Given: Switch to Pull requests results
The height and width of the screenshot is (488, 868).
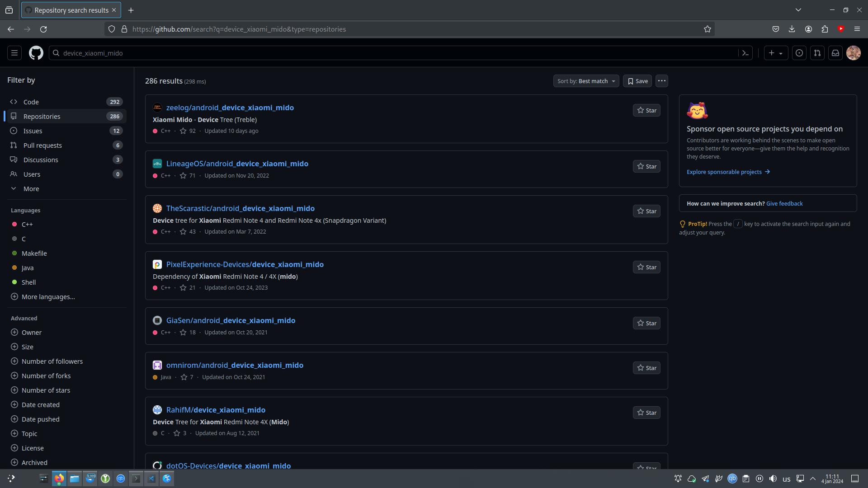Looking at the screenshot, I should coord(67,145).
